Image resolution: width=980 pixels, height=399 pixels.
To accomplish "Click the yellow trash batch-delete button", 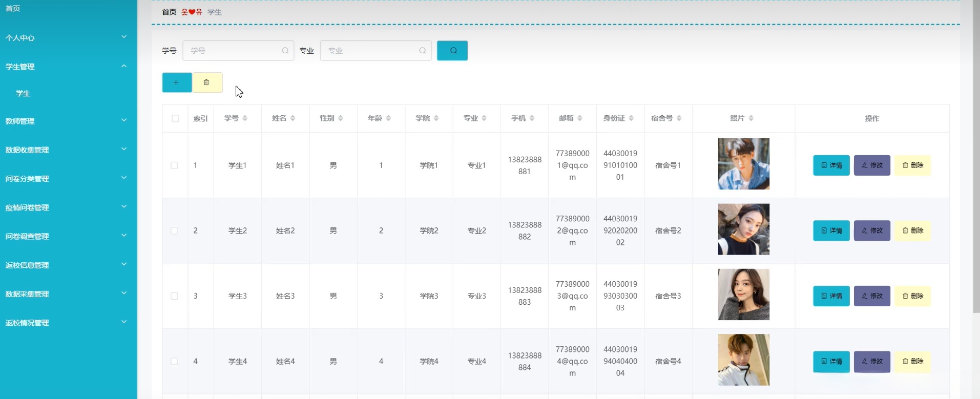I will (207, 82).
